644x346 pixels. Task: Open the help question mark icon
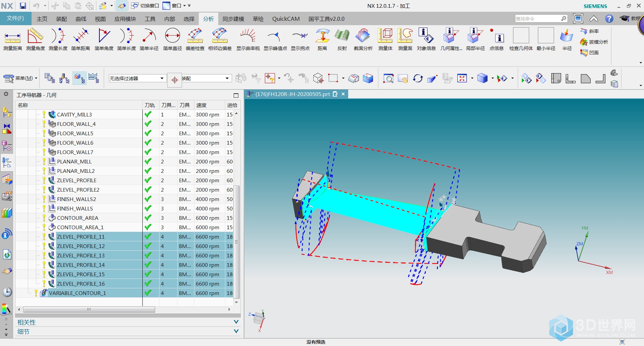pyautogui.click(x=609, y=19)
